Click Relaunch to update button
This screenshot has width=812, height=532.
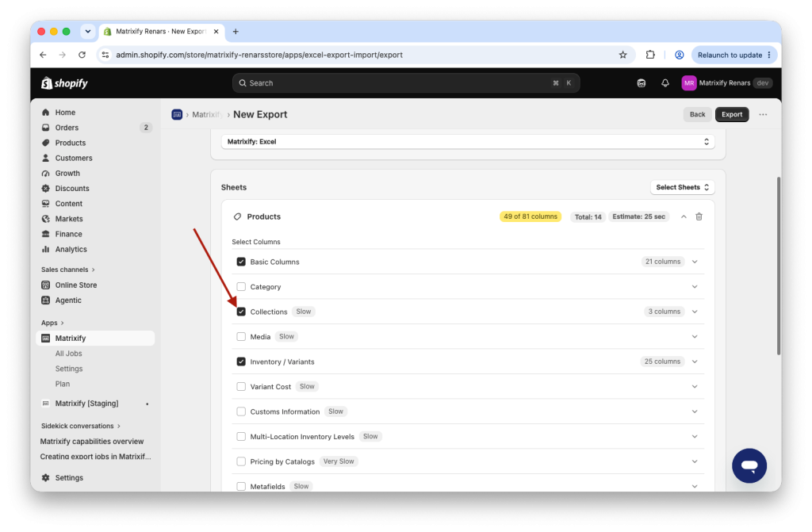733,55
